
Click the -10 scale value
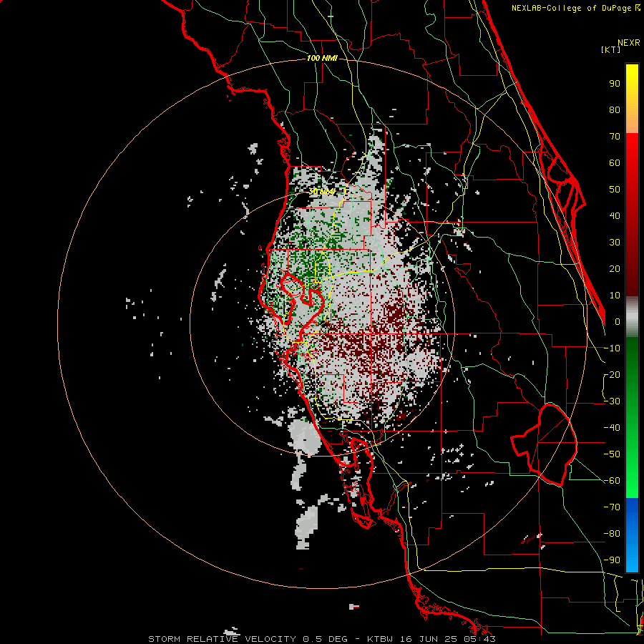pyautogui.click(x=612, y=348)
